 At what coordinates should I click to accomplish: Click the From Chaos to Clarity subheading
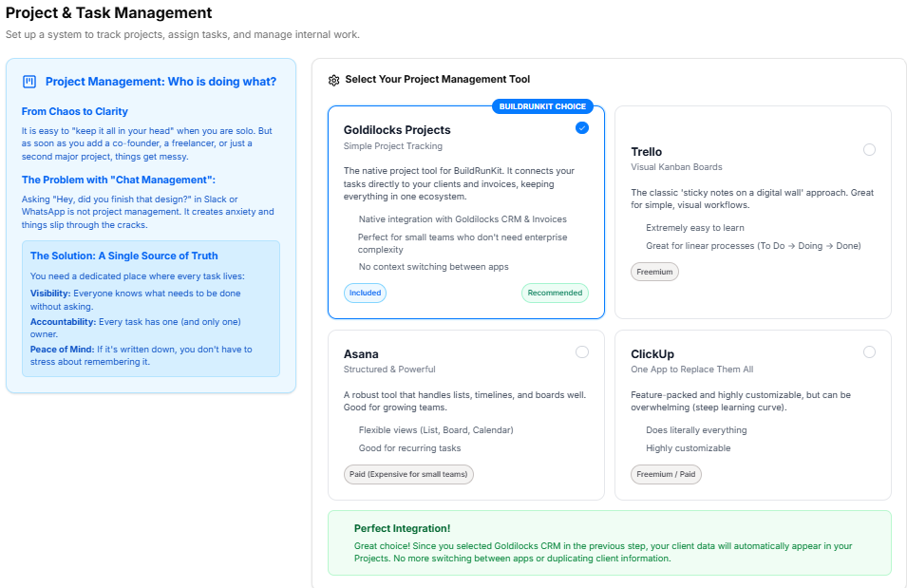75,111
